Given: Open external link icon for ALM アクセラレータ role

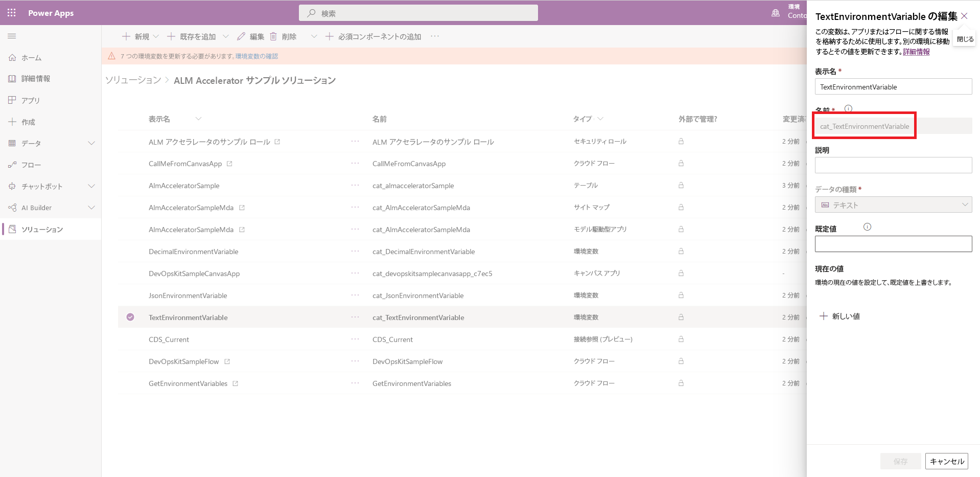Looking at the screenshot, I should pos(277,142).
